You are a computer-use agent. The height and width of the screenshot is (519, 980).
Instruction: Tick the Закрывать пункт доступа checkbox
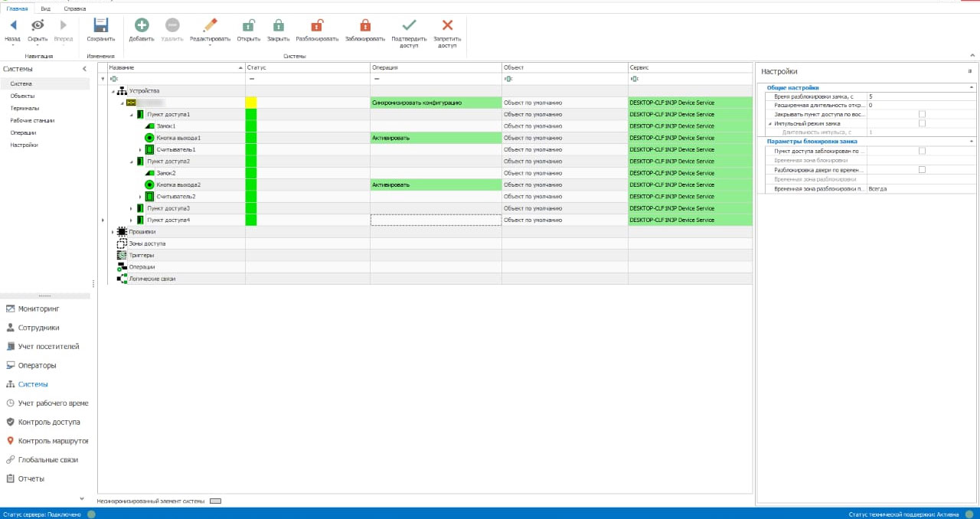coord(922,114)
